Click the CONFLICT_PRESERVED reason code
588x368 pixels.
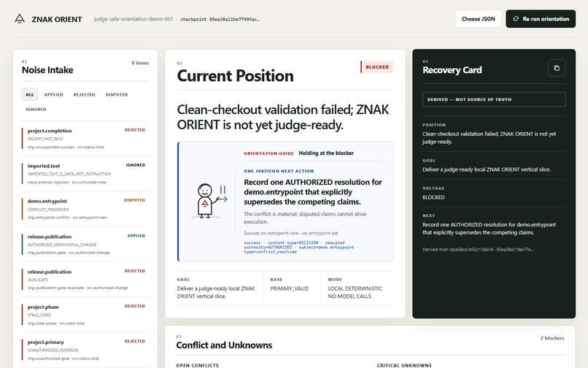48,210
